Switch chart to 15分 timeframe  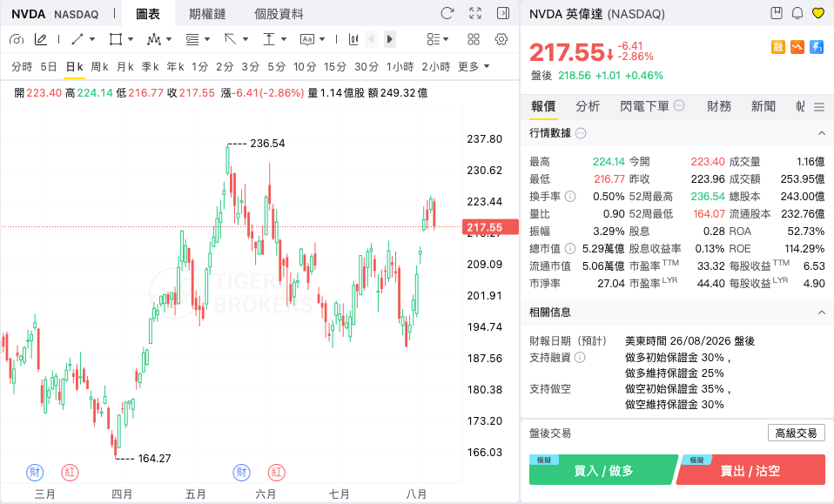click(335, 66)
